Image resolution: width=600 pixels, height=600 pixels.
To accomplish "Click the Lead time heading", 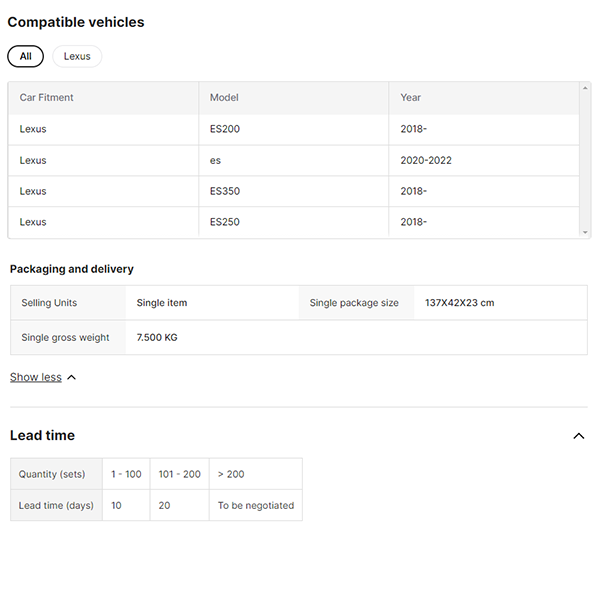I will [x=42, y=436].
